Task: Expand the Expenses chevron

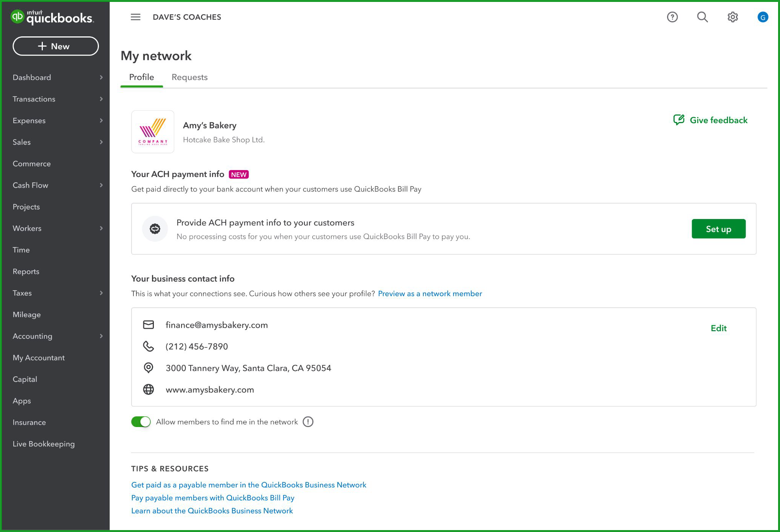Action: coord(101,120)
